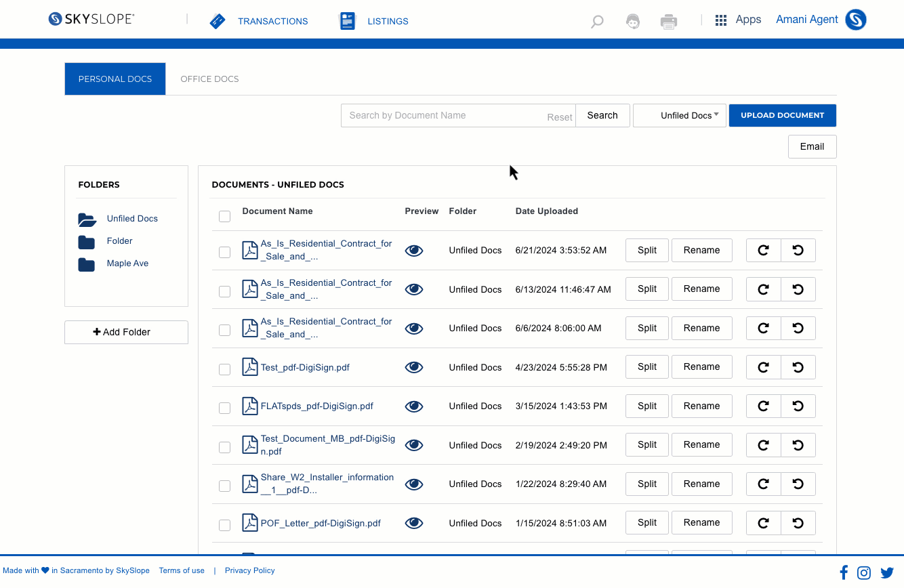Click the Upload Document button
Viewport: 904px width, 588px height.
pos(783,115)
